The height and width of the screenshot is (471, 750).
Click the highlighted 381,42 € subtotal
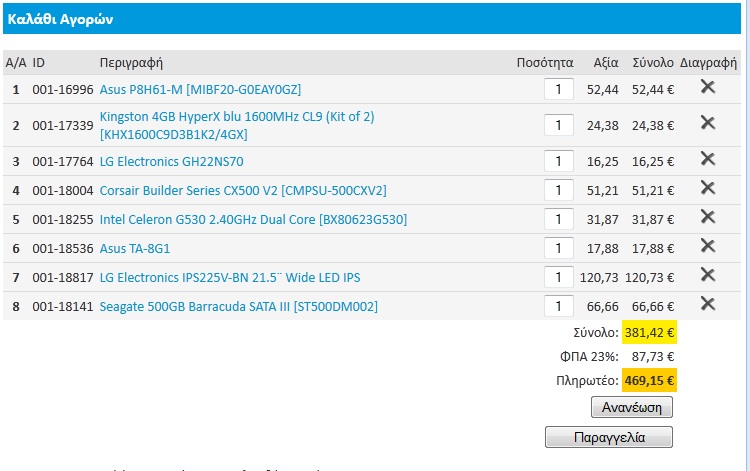650,332
